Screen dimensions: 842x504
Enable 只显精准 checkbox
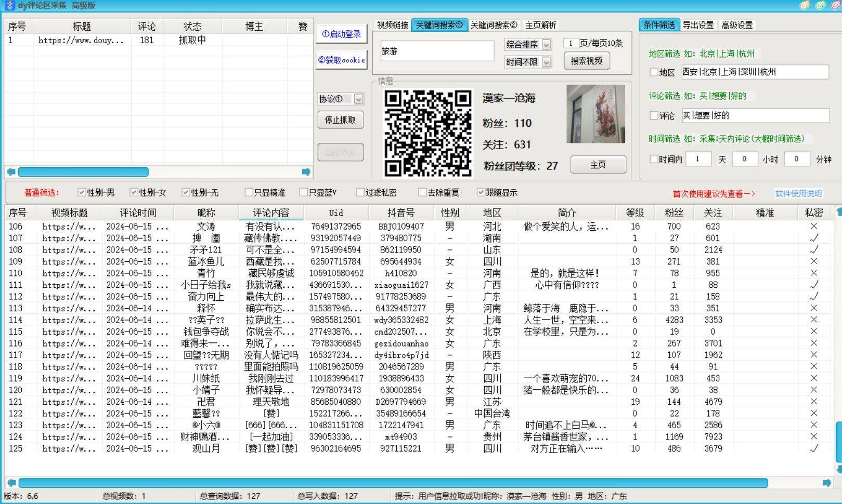[249, 192]
